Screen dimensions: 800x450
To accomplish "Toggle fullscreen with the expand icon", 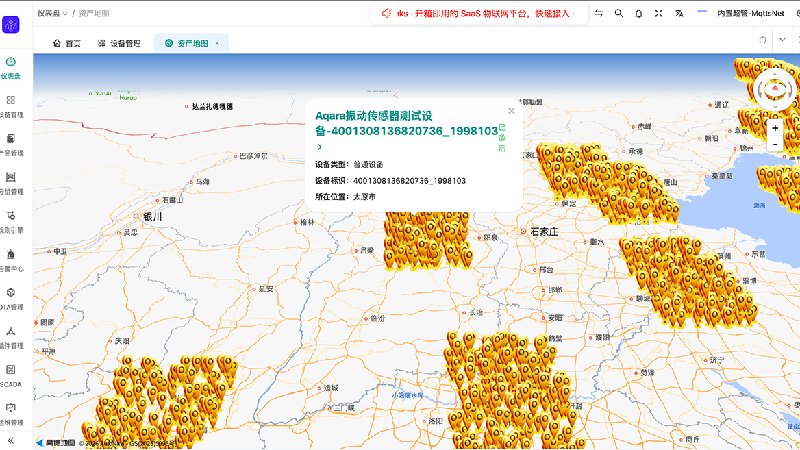I will click(x=659, y=13).
